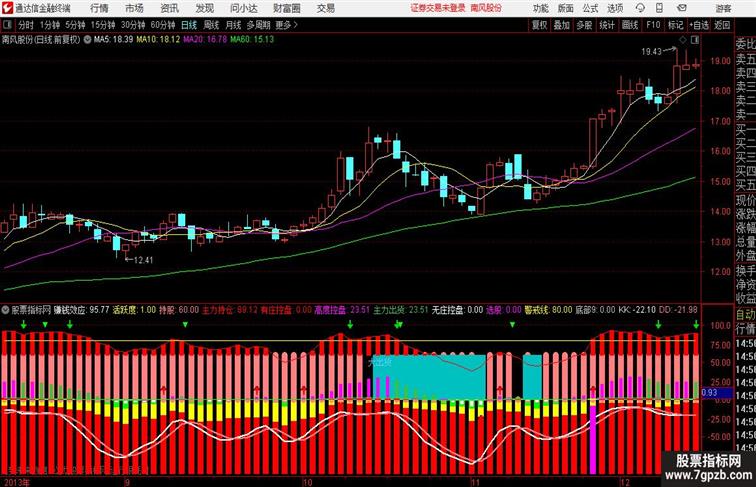Screen dimensions: 756x487
Task: Open the 选项 menu
Action: pos(615,8)
